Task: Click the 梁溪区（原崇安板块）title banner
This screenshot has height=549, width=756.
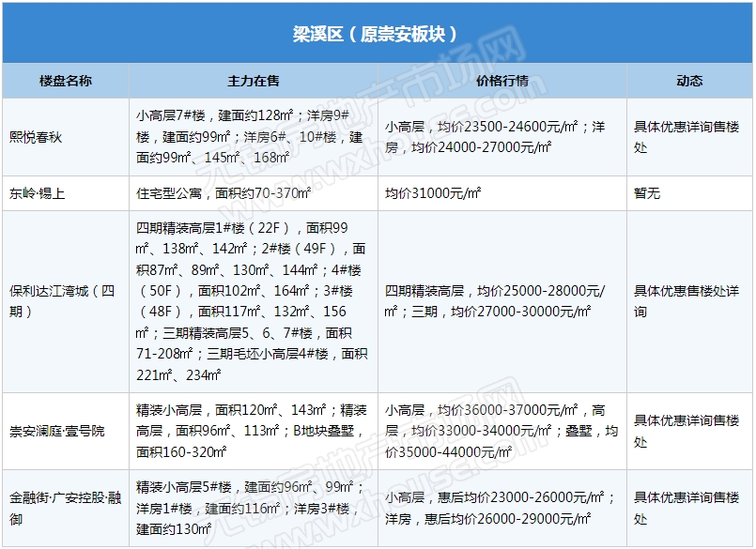Action: [x=377, y=34]
